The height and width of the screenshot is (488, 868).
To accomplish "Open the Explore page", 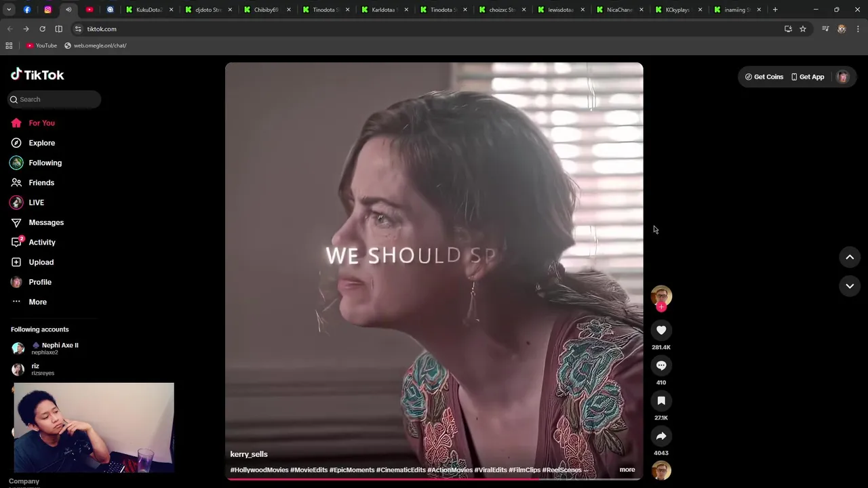I will [41, 143].
